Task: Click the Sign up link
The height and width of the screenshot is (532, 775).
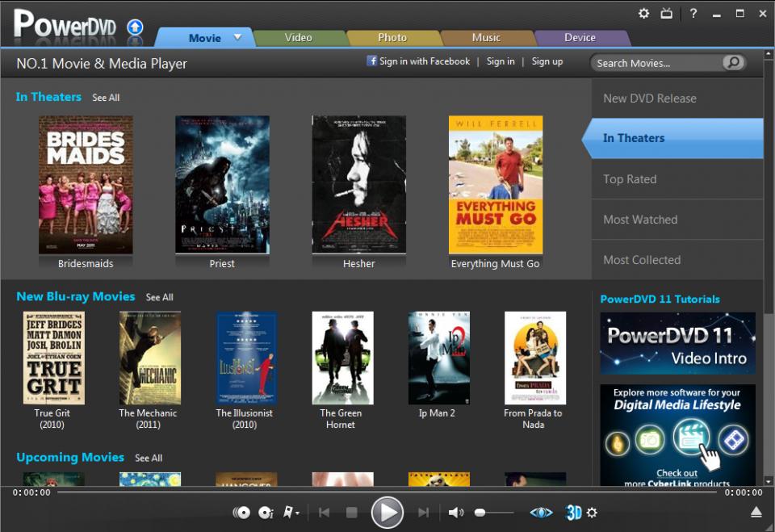Action: [547, 61]
